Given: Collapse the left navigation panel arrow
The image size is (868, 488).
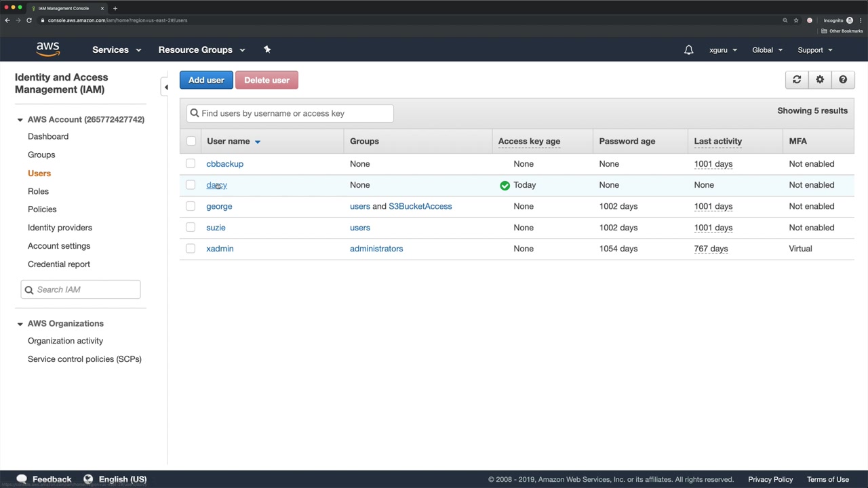Looking at the screenshot, I should point(166,87).
